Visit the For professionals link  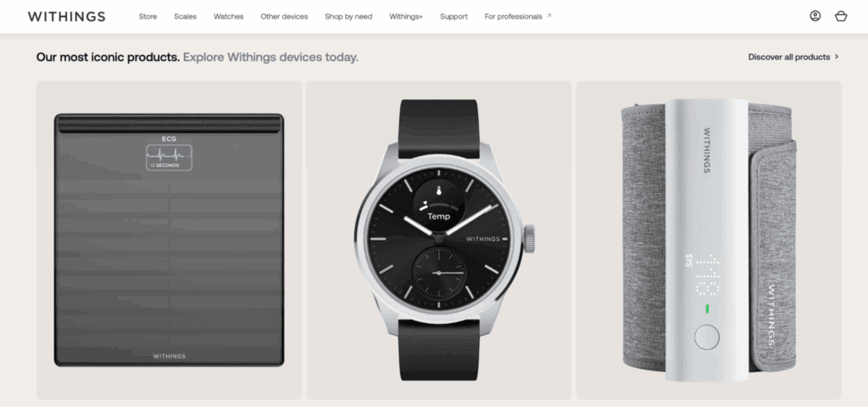pyautogui.click(x=513, y=17)
